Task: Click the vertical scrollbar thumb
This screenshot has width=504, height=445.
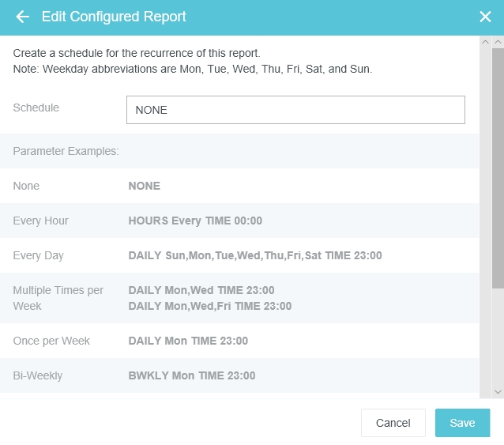Action: tap(498, 166)
